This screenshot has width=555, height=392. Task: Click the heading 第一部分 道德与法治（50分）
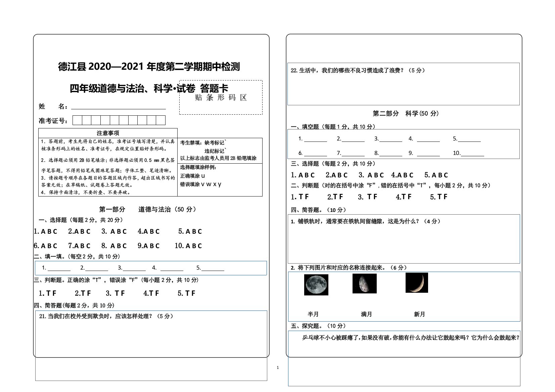(148, 209)
